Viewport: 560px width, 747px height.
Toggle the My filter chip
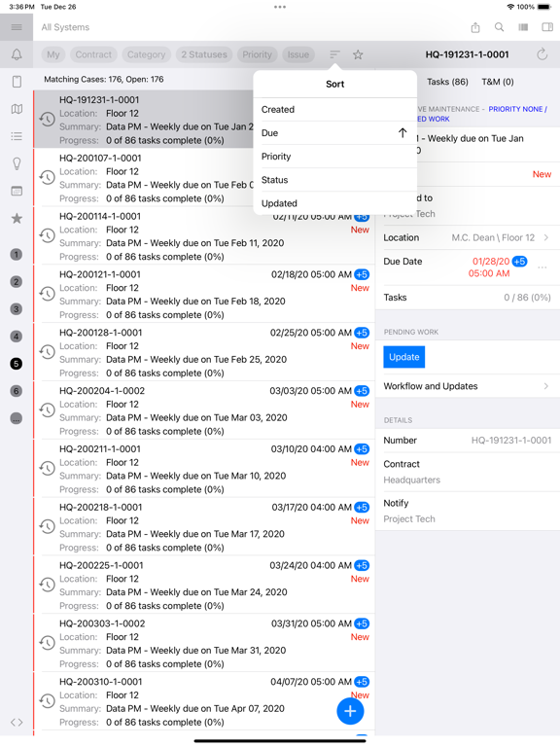click(53, 54)
